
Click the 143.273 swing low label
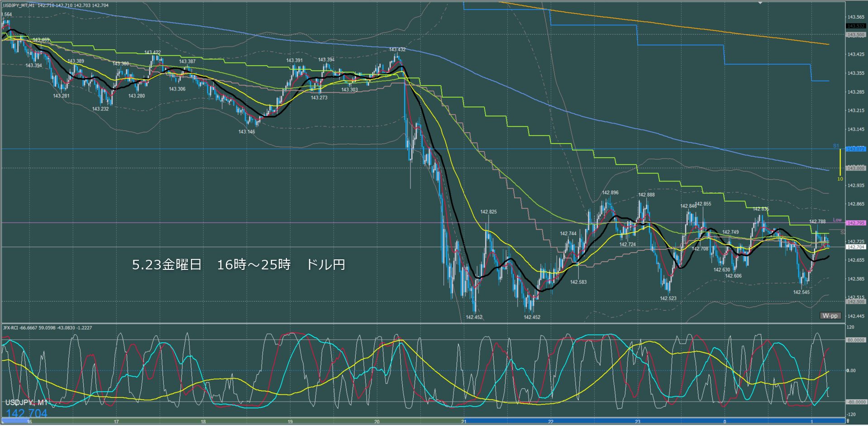(x=319, y=98)
